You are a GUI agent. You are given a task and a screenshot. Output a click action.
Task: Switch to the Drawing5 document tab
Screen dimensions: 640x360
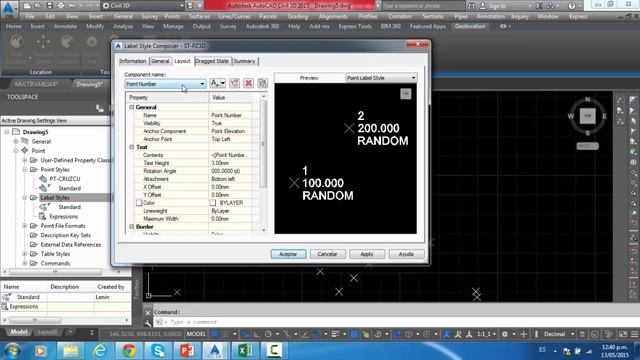click(89, 84)
